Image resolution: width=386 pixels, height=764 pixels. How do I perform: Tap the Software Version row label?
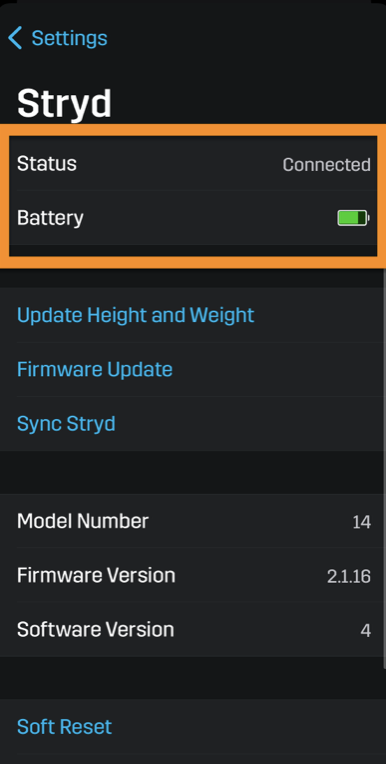click(96, 630)
